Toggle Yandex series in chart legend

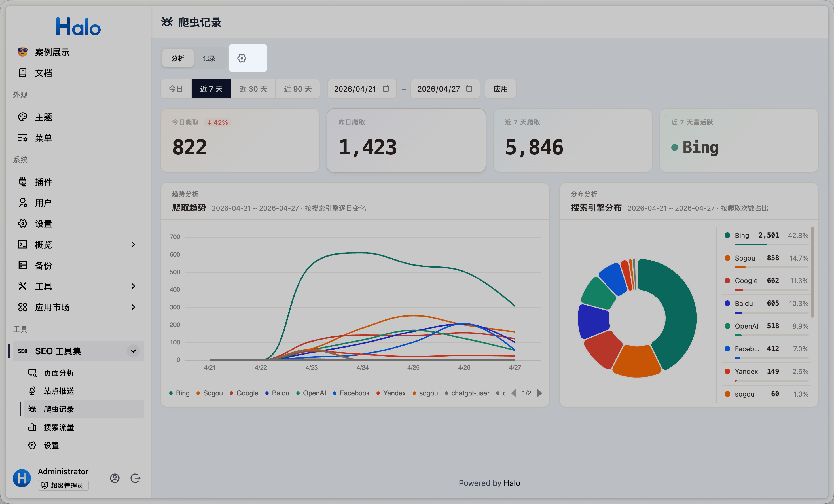point(391,393)
